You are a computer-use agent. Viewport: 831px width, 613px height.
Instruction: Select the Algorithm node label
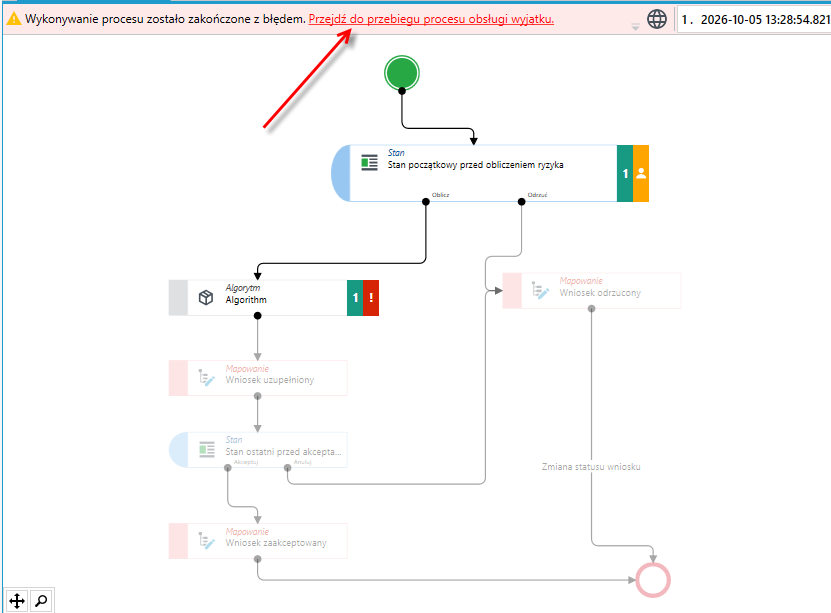coord(246,300)
